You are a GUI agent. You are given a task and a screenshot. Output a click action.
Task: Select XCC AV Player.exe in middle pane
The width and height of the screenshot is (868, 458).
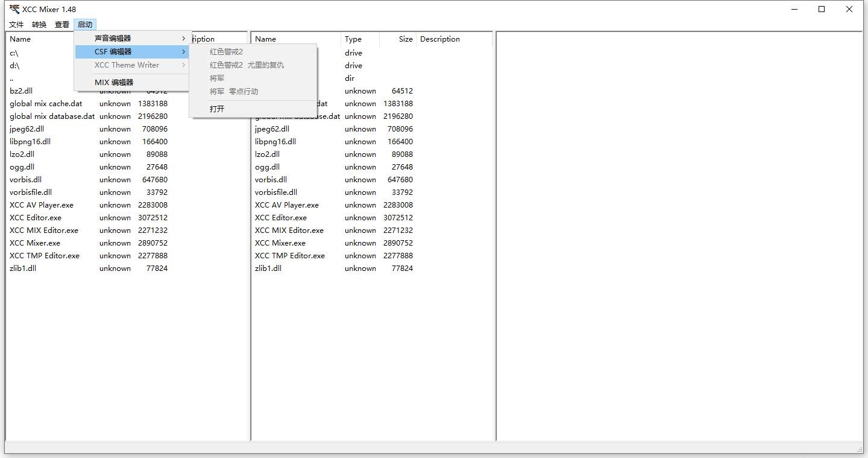pyautogui.click(x=287, y=205)
